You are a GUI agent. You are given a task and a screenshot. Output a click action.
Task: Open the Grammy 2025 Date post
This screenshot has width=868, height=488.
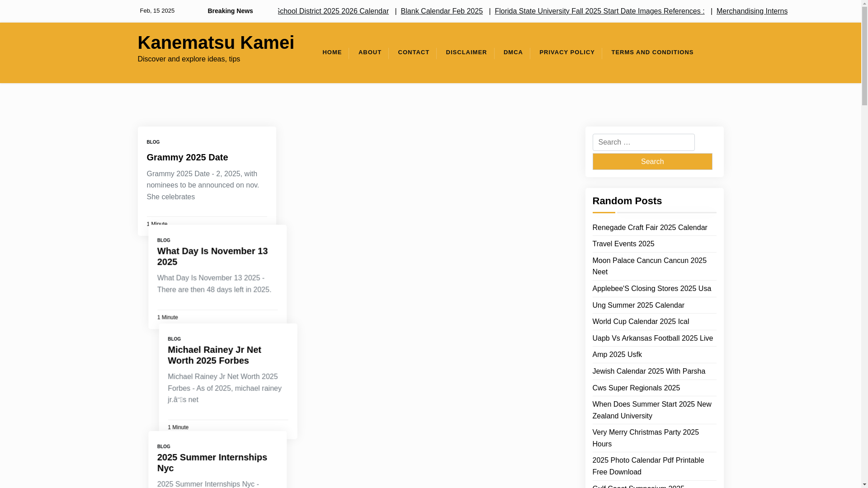tap(187, 157)
